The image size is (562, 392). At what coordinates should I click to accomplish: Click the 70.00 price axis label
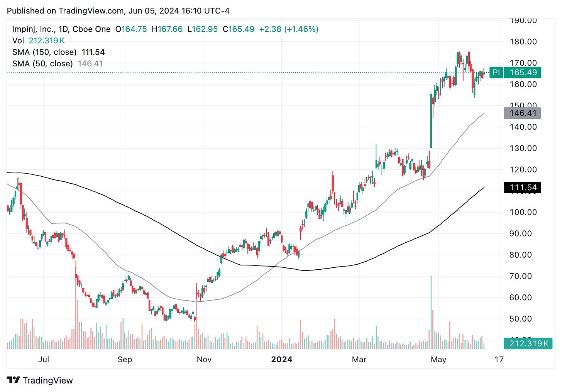point(521,276)
